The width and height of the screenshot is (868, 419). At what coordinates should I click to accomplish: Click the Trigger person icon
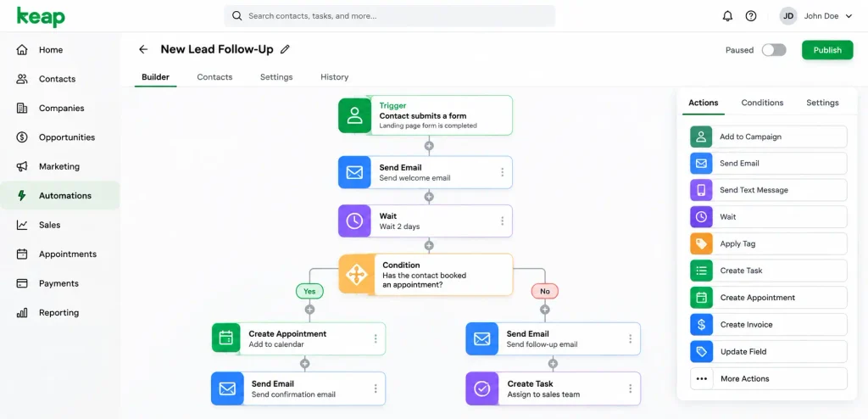[x=354, y=115]
